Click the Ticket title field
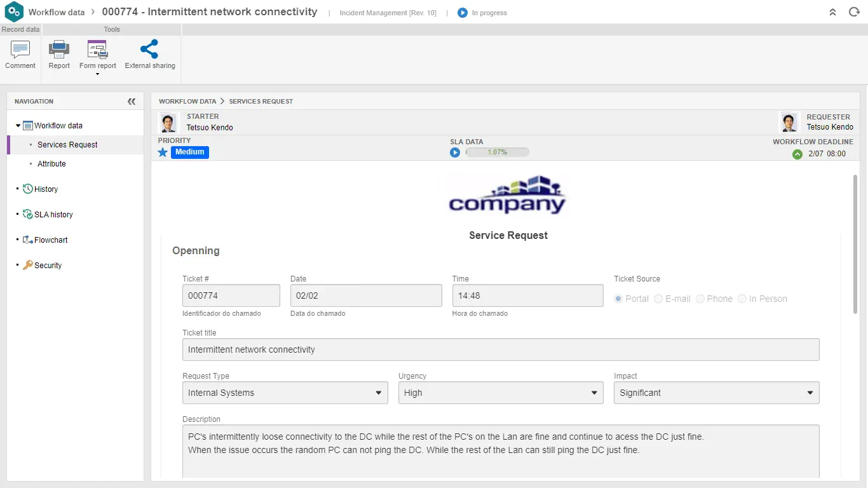 point(500,349)
